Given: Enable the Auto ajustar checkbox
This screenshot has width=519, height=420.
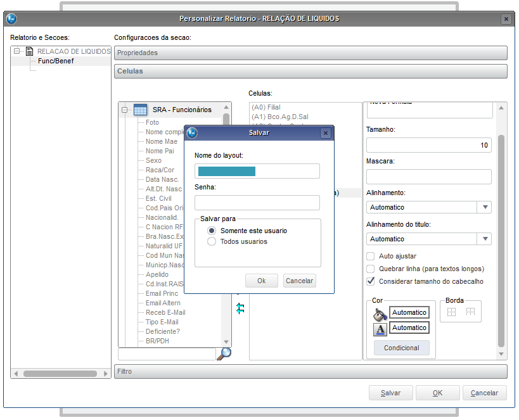Looking at the screenshot, I should click(x=371, y=256).
